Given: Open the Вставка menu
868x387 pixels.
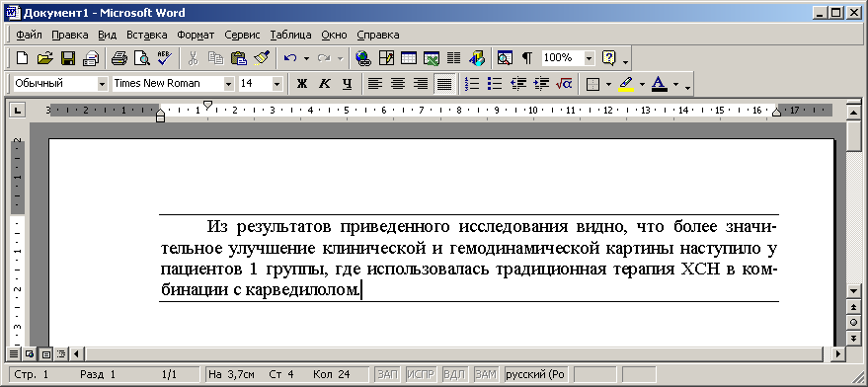Looking at the screenshot, I should 147,35.
